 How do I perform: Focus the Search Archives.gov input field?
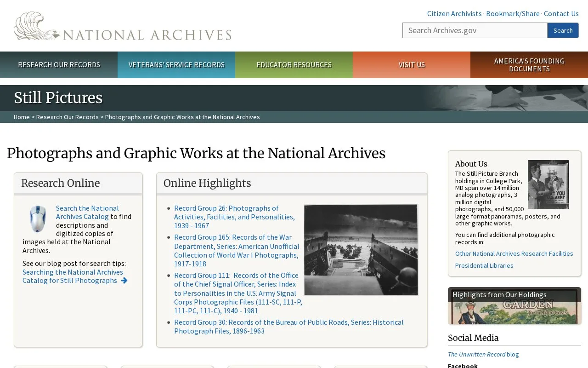(x=475, y=30)
